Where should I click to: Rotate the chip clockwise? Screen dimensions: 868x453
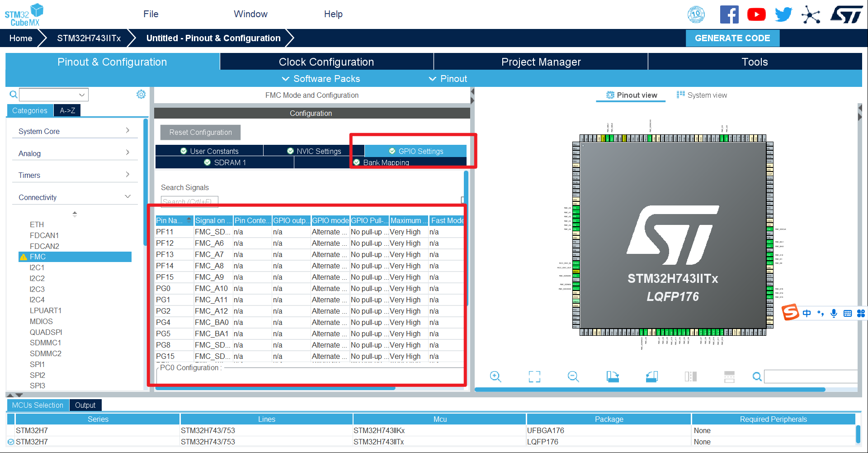pos(613,377)
